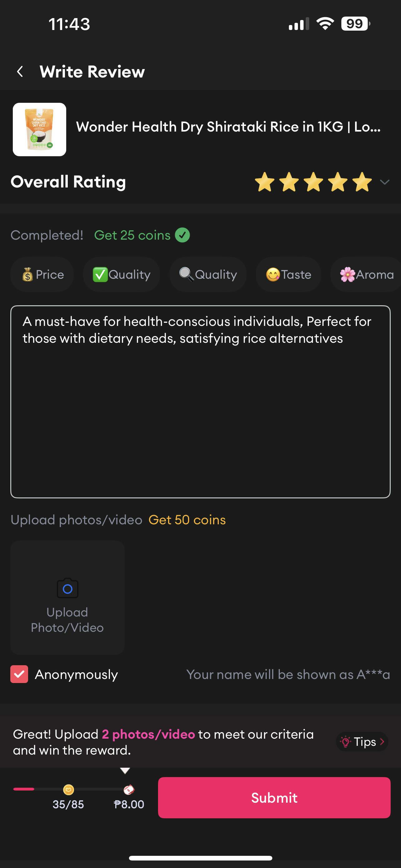Viewport: 401px width, 868px height.
Task: Tap the camera icon to upload media
Action: point(67,588)
